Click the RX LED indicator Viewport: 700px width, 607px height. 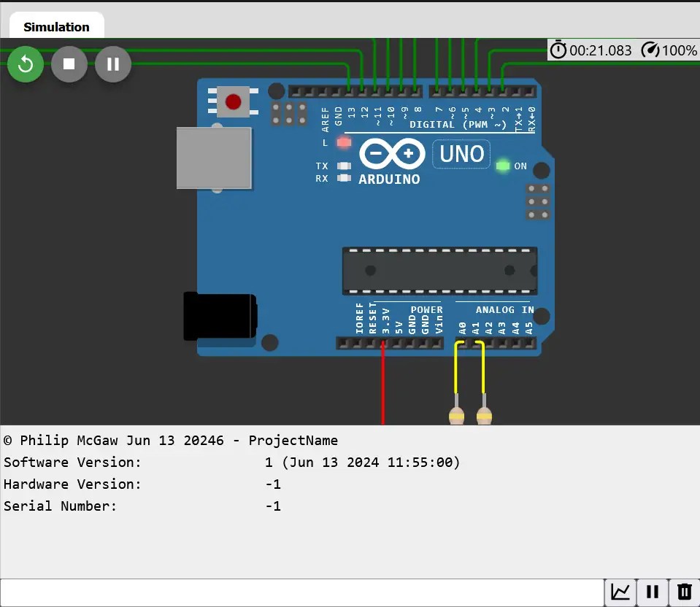point(344,178)
